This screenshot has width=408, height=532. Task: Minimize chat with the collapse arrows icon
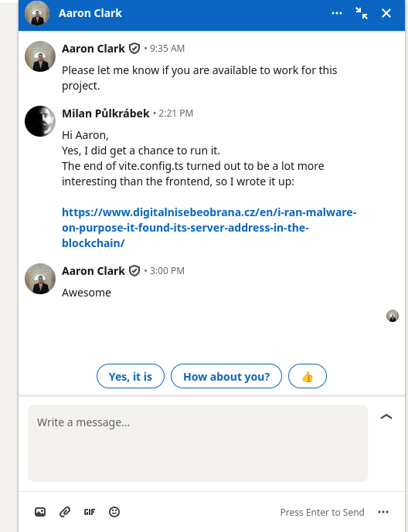(362, 13)
